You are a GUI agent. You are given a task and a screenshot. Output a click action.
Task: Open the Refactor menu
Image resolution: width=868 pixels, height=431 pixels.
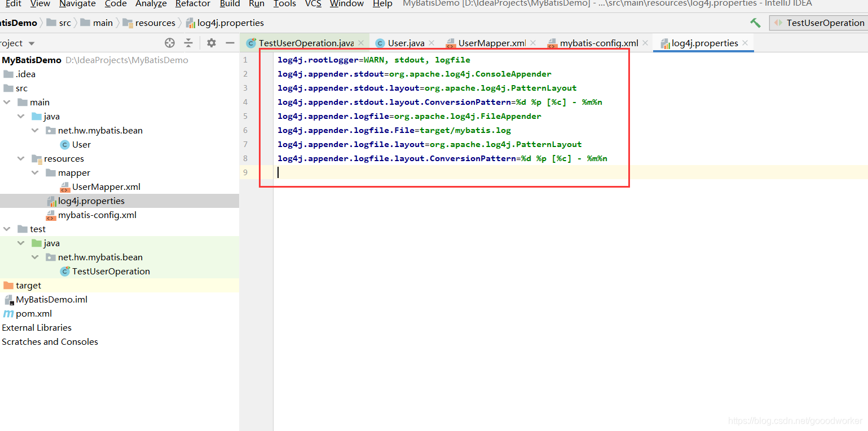coord(193,4)
